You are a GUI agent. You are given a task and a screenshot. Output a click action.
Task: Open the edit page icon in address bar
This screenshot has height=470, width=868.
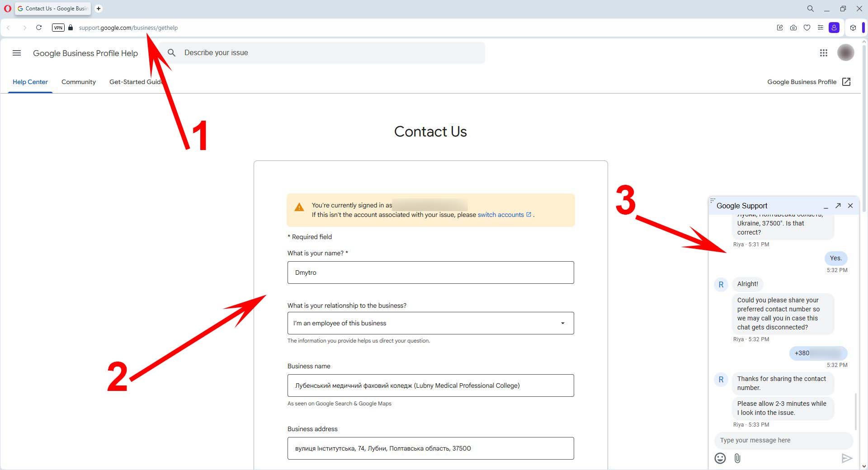click(x=780, y=28)
